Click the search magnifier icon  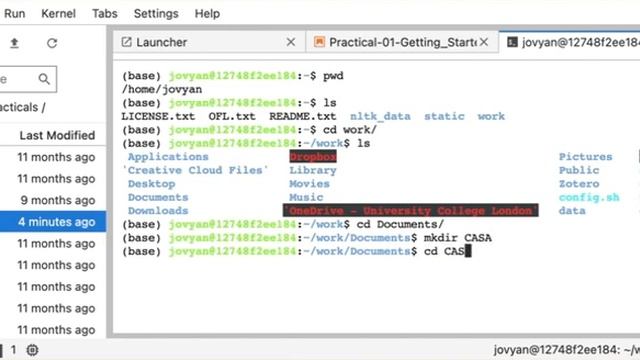click(44, 79)
